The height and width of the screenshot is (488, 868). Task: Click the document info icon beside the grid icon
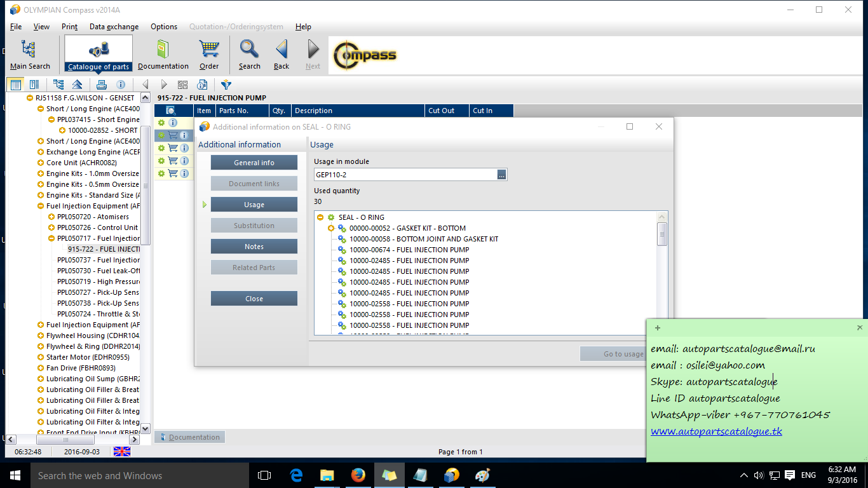[x=202, y=85]
